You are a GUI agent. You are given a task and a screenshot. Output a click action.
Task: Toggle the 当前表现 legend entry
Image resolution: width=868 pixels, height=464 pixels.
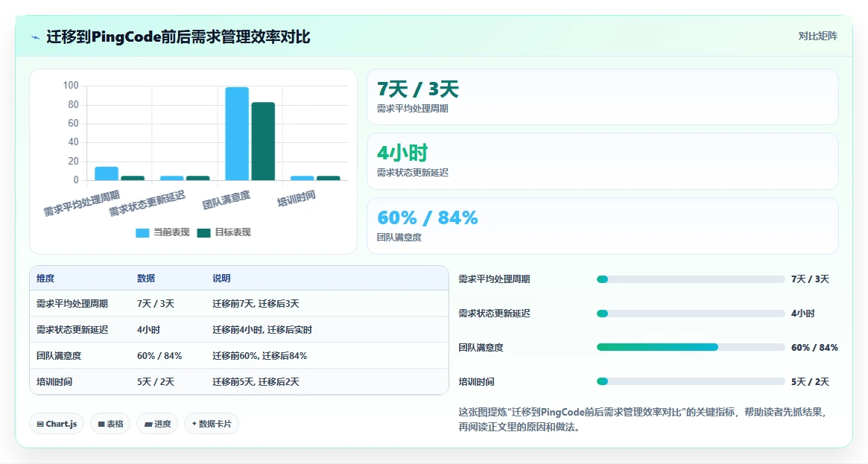click(x=162, y=232)
